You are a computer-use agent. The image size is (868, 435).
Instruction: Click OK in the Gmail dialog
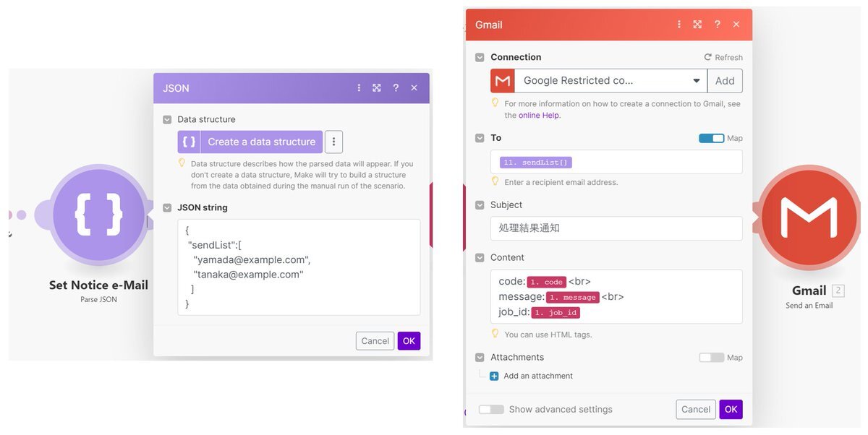point(731,410)
